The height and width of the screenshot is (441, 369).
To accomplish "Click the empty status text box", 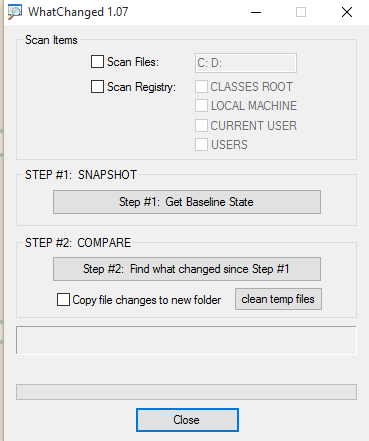I will [x=186, y=340].
